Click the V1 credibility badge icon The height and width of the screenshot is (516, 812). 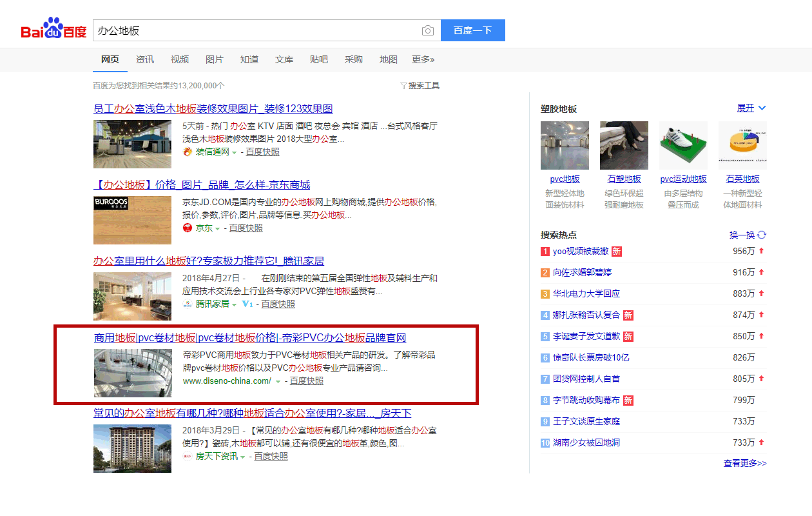[247, 304]
